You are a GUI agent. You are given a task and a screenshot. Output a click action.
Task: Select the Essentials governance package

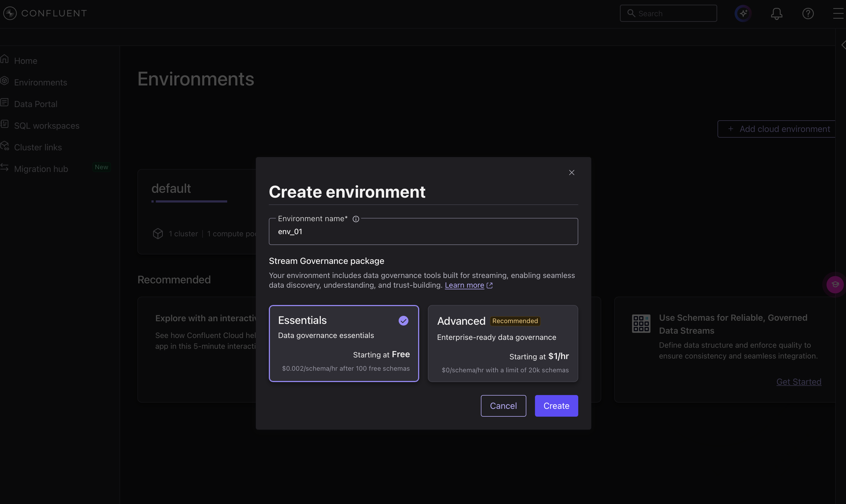point(344,343)
